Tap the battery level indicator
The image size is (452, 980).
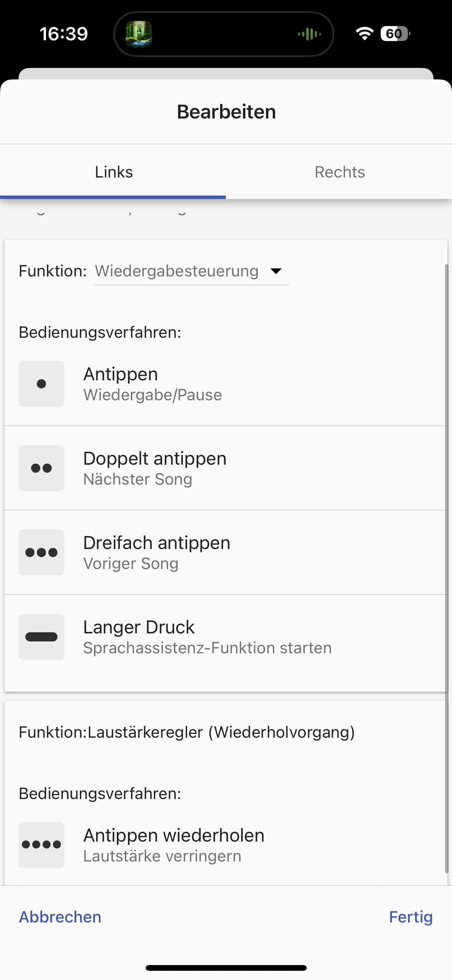click(394, 34)
